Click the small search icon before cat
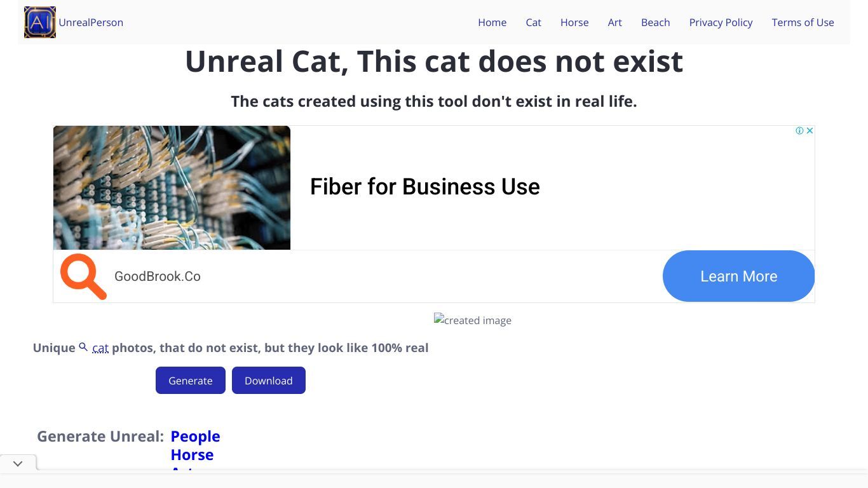Image resolution: width=868 pixels, height=488 pixels. (83, 348)
